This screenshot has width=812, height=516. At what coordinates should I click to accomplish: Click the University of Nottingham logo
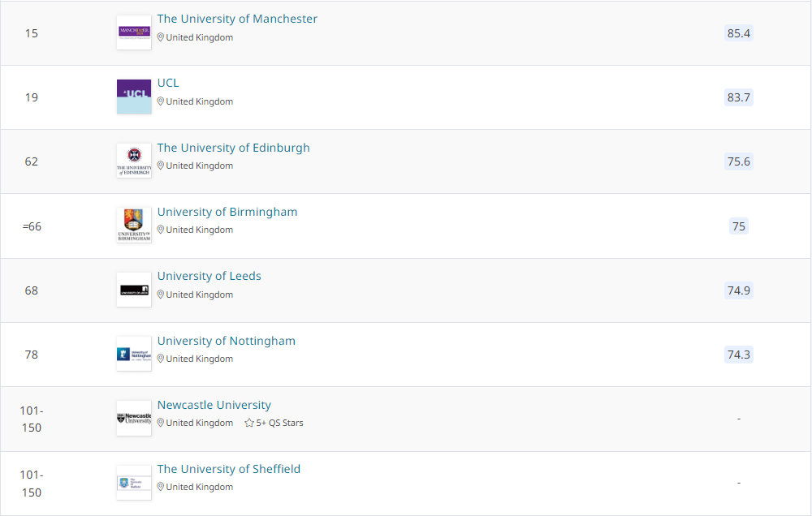click(x=134, y=354)
